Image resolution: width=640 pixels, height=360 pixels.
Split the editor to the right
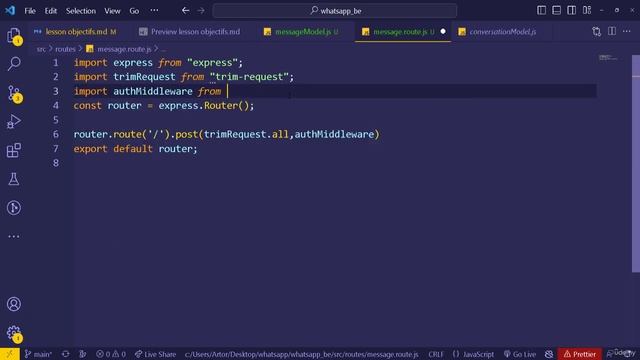pyautogui.click(x=612, y=31)
